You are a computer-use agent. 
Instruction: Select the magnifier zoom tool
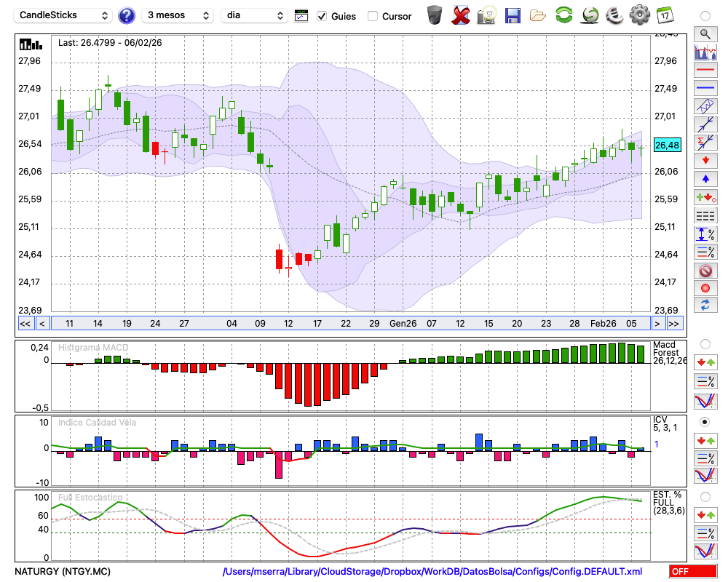click(x=705, y=34)
